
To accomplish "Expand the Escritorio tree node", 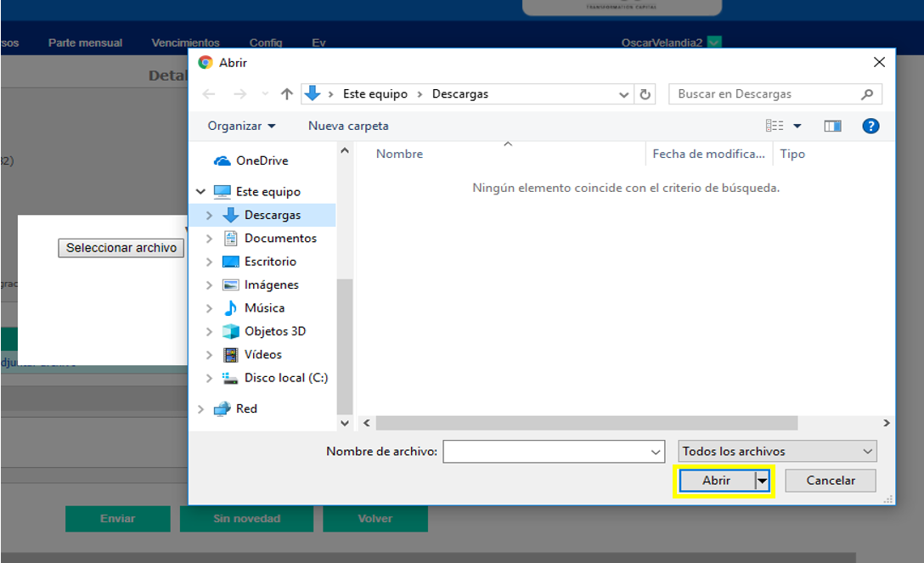I will pyautogui.click(x=209, y=262).
